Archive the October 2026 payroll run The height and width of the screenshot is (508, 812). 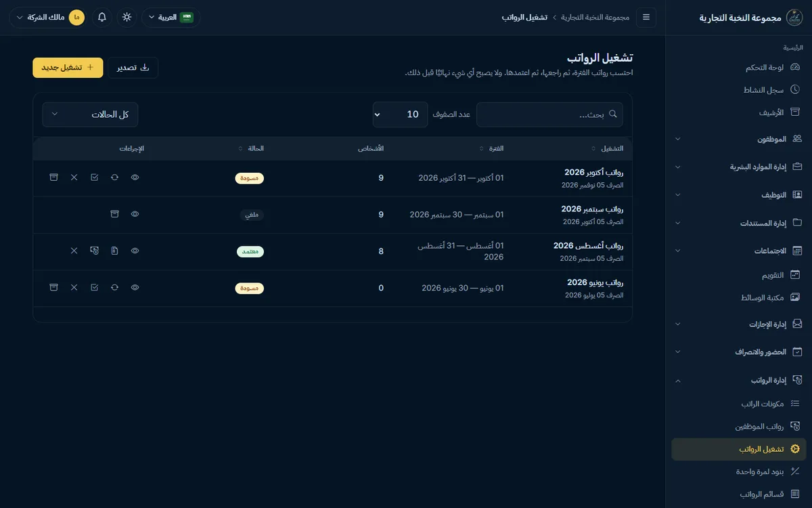pyautogui.click(x=54, y=177)
